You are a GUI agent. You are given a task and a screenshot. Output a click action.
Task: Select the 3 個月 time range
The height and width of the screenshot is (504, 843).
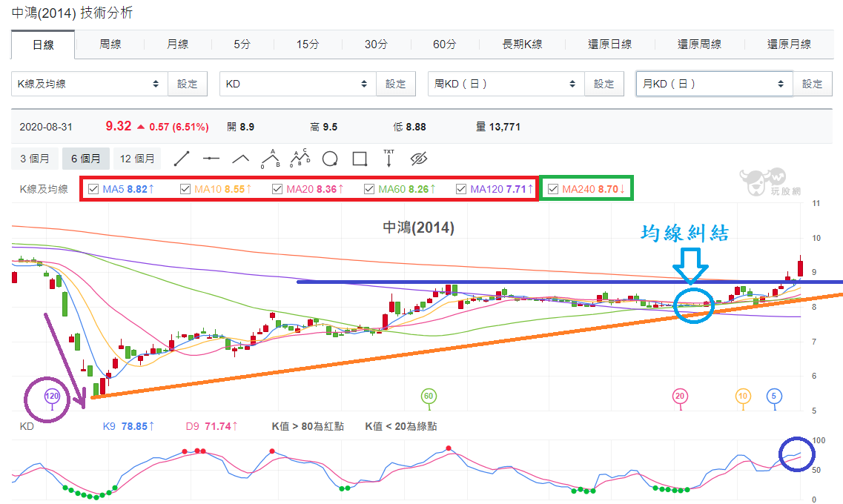point(35,159)
